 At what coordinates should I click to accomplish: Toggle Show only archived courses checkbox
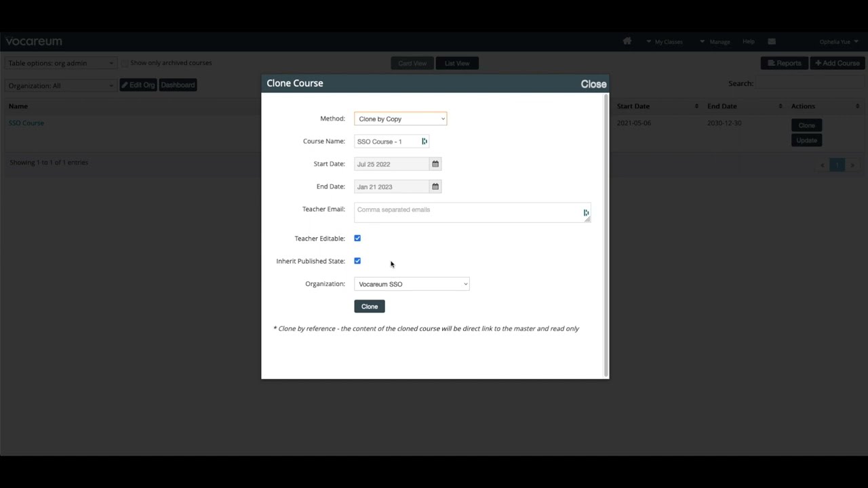pyautogui.click(x=124, y=63)
